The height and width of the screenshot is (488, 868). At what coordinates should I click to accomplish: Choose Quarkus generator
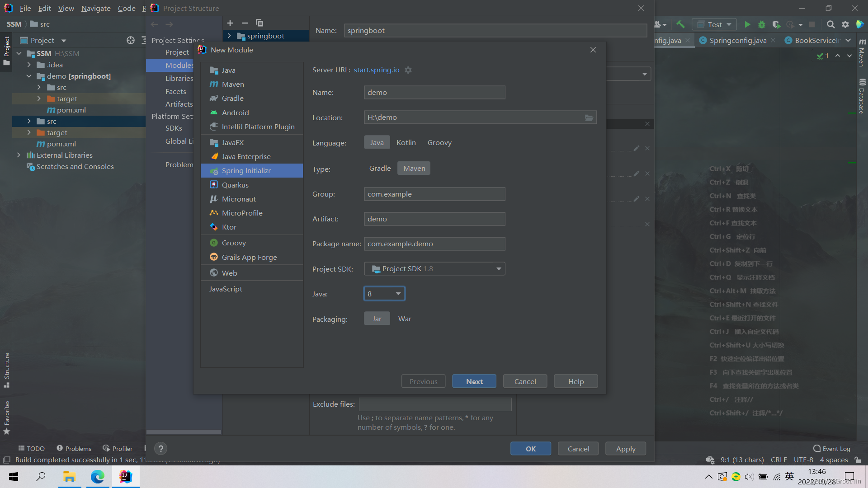click(x=251, y=185)
